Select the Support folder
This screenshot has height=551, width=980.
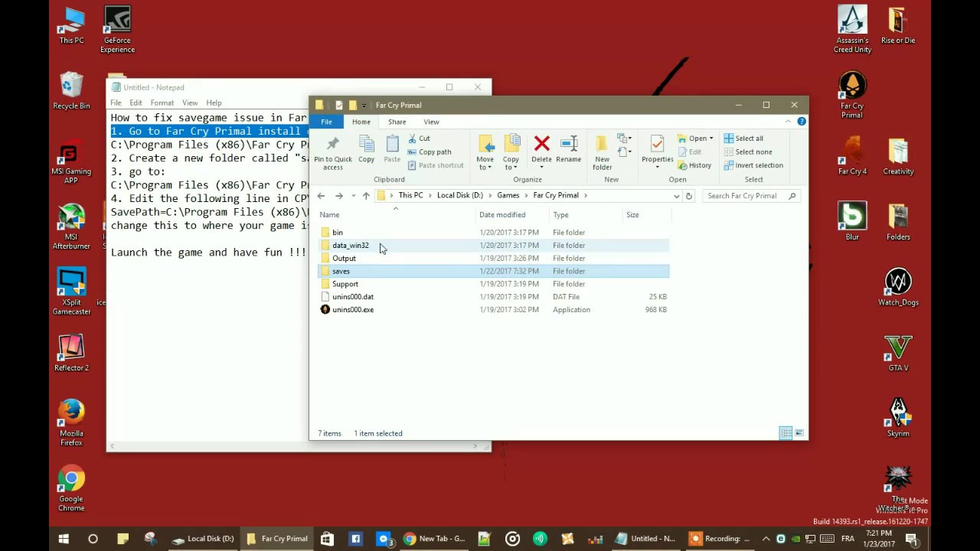coord(494,284)
